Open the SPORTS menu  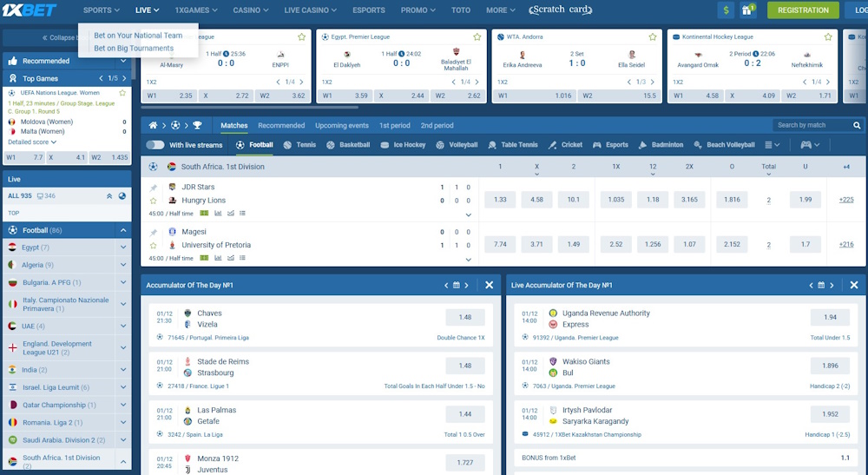pos(102,10)
